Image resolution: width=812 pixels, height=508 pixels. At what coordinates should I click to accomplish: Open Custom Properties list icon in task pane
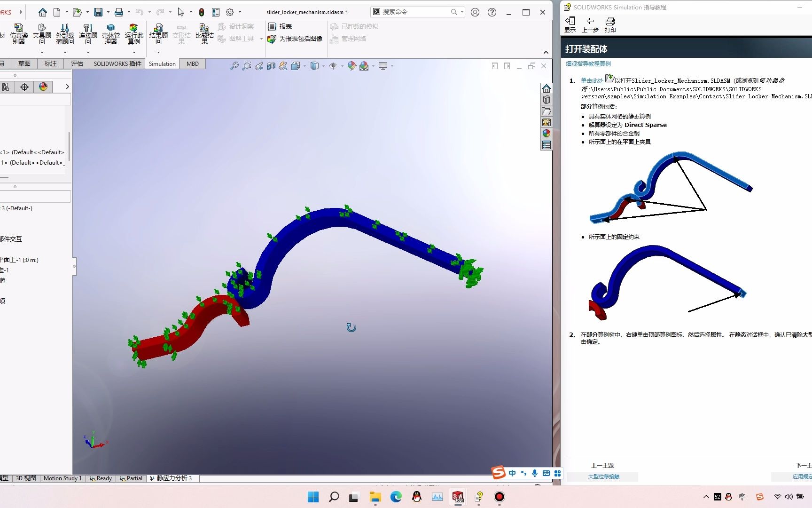pos(546,145)
